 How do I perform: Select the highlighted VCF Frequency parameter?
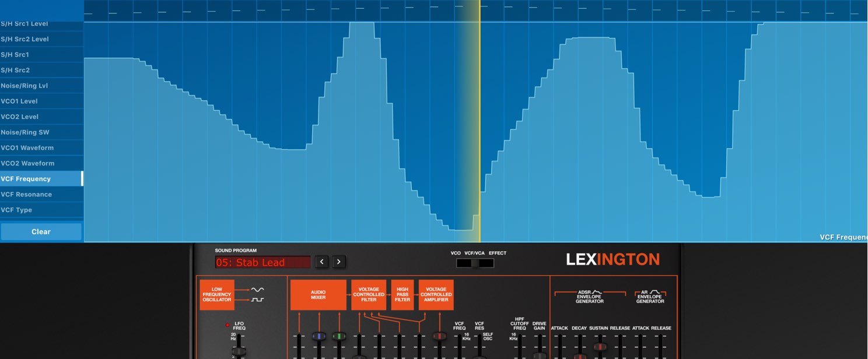click(41, 179)
